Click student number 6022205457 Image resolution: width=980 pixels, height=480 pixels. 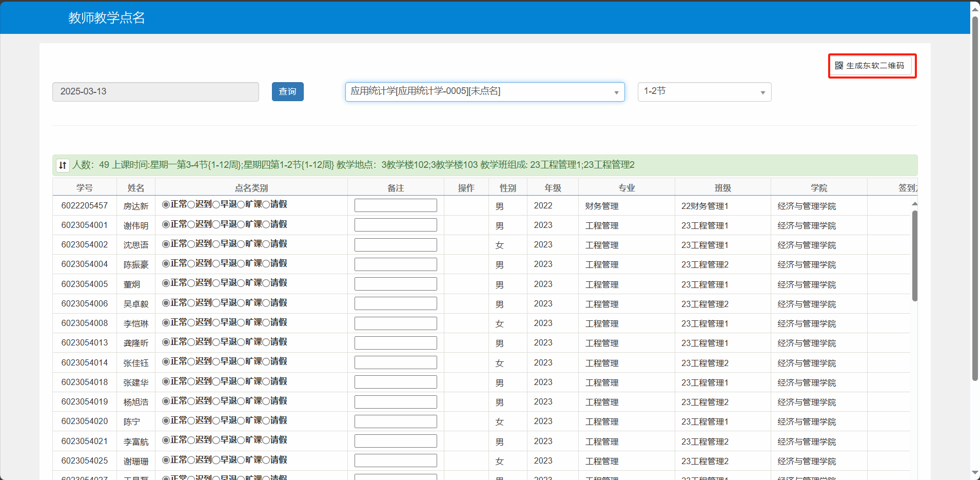[x=85, y=205]
